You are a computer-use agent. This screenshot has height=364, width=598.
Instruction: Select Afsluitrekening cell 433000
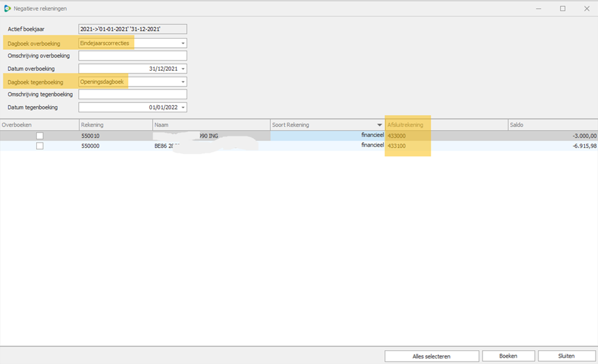pyautogui.click(x=397, y=136)
